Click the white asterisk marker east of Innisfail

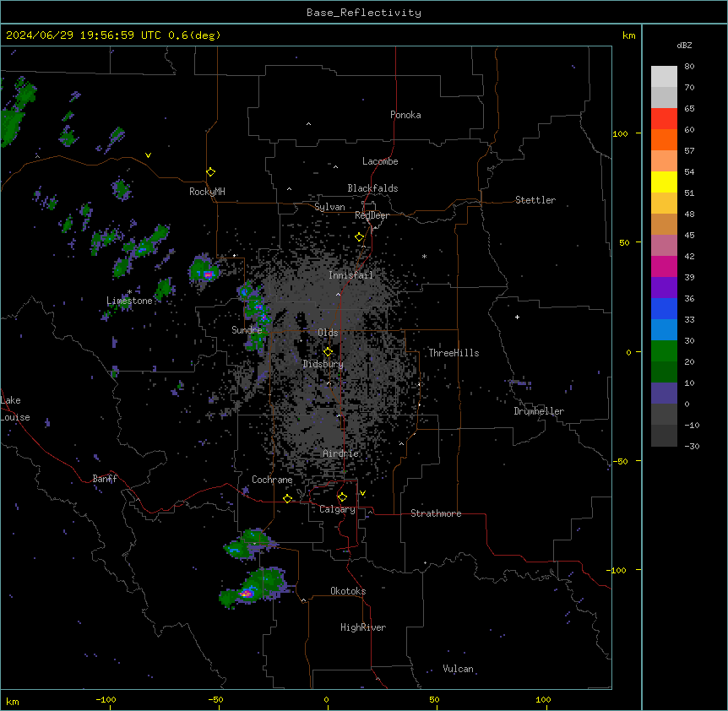coord(424,256)
